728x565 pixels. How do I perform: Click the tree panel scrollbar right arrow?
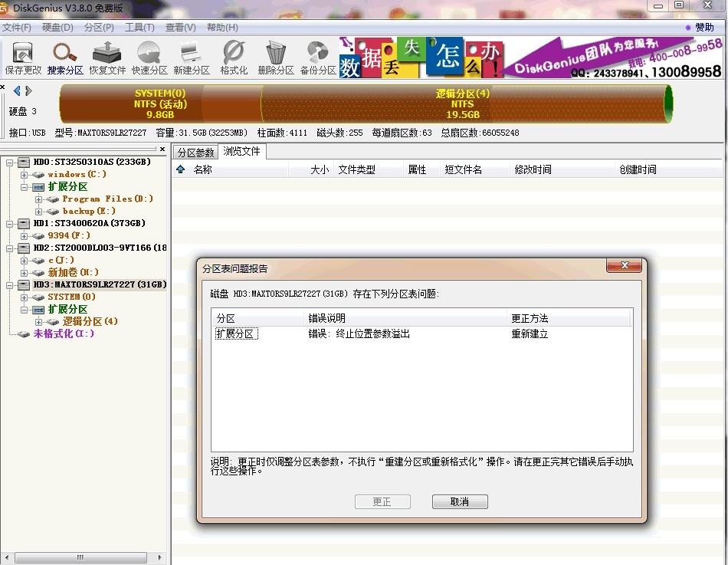(159, 557)
